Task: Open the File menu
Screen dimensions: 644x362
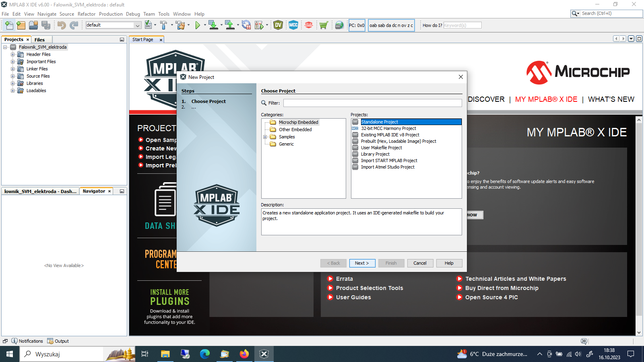Action: coord(5,14)
